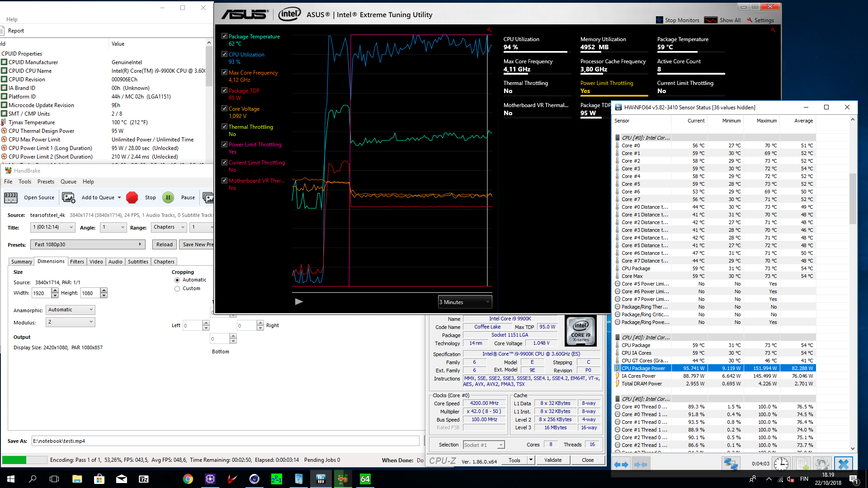Open HandBrake File menu
Viewport: 868px width, 488px height.
pos(8,182)
